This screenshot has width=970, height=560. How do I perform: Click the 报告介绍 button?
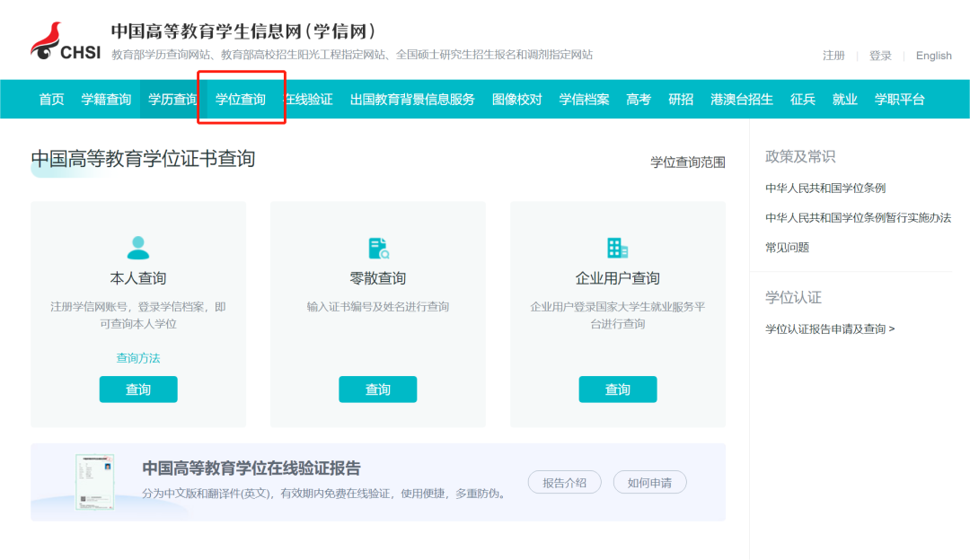point(564,483)
